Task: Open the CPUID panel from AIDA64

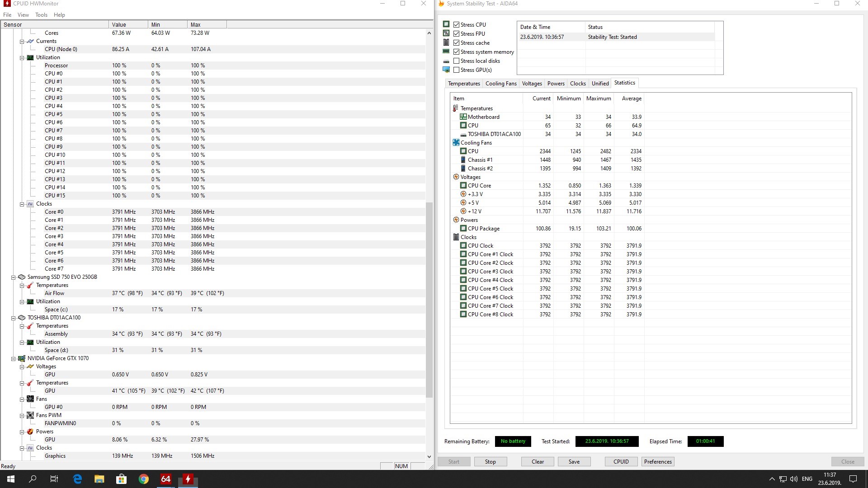Action: click(621, 462)
